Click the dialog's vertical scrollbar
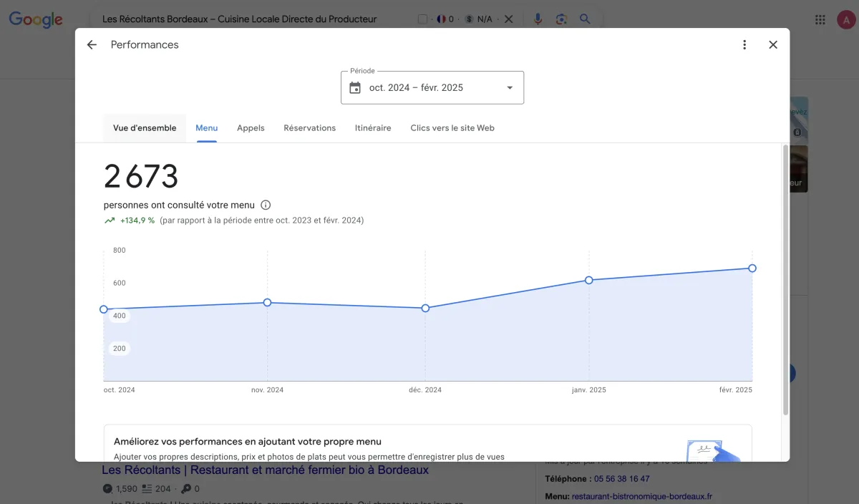The height and width of the screenshot is (504, 859). coord(785,280)
